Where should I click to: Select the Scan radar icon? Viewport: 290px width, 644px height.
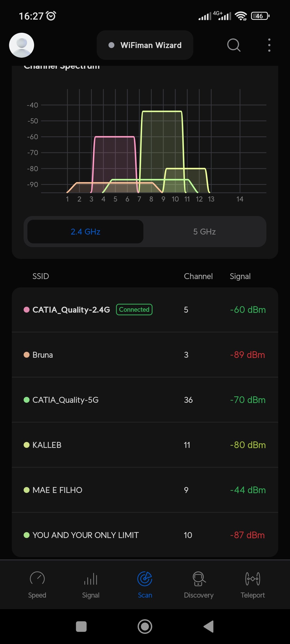point(145,579)
